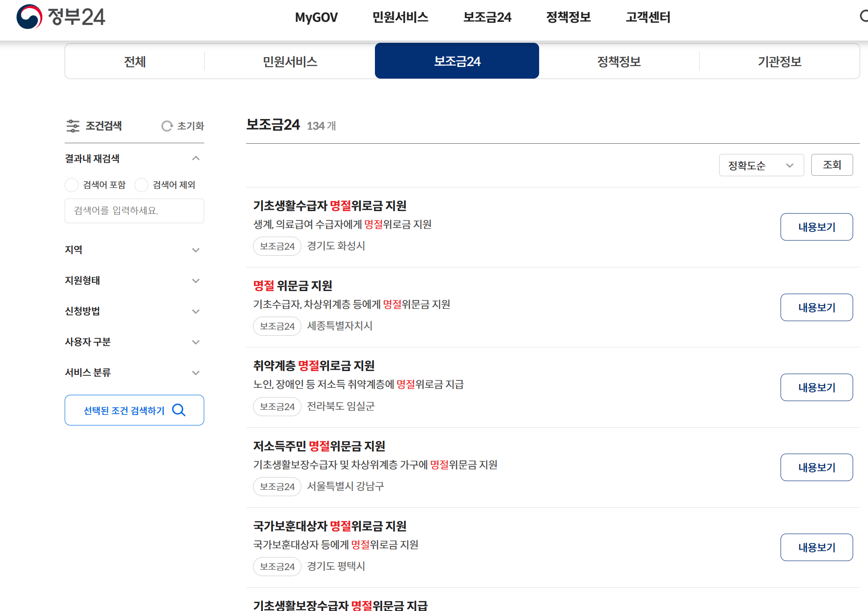Open 저소득주민 명절위문금 지원 title

coord(319,446)
